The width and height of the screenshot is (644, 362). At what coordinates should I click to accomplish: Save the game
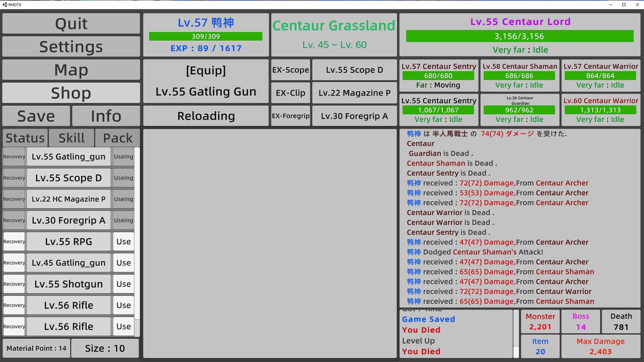point(36,116)
